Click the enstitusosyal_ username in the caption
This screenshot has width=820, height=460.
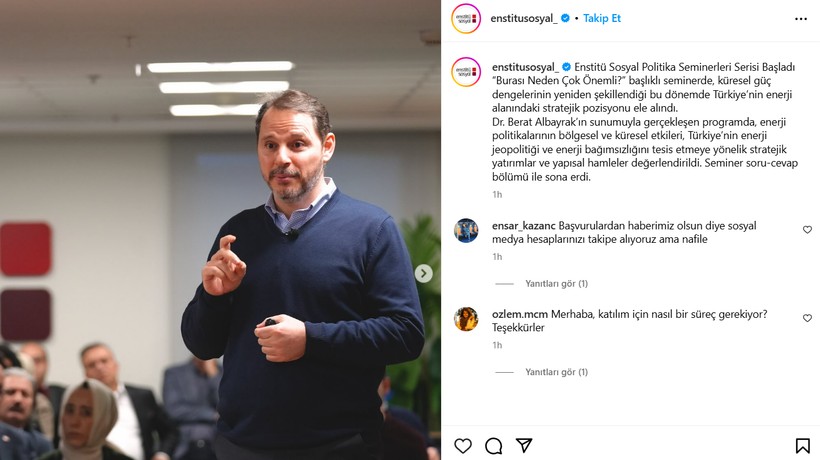(x=525, y=67)
